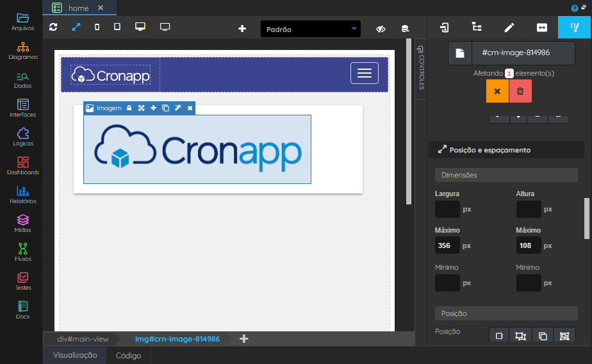Collapse the Posição group header

tap(506, 313)
